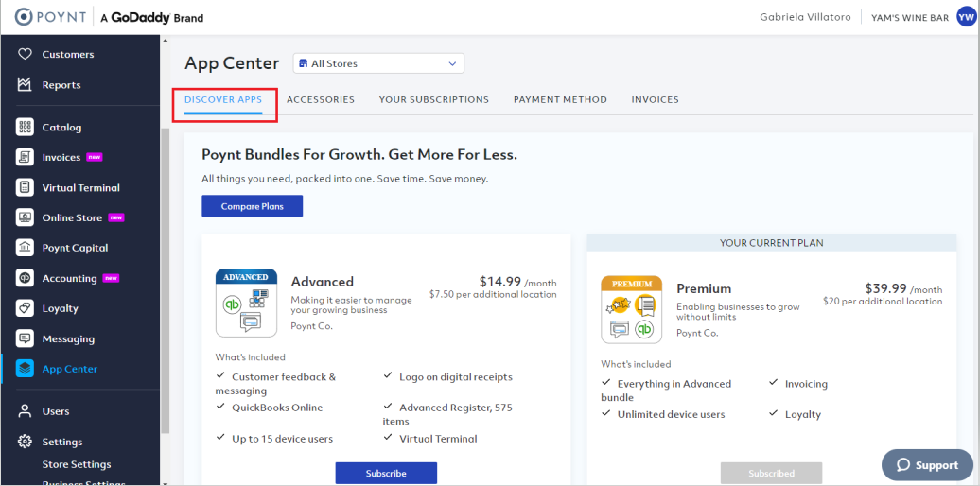Open the Payment Method tab
Viewport: 980px width, 486px height.
[x=560, y=99]
